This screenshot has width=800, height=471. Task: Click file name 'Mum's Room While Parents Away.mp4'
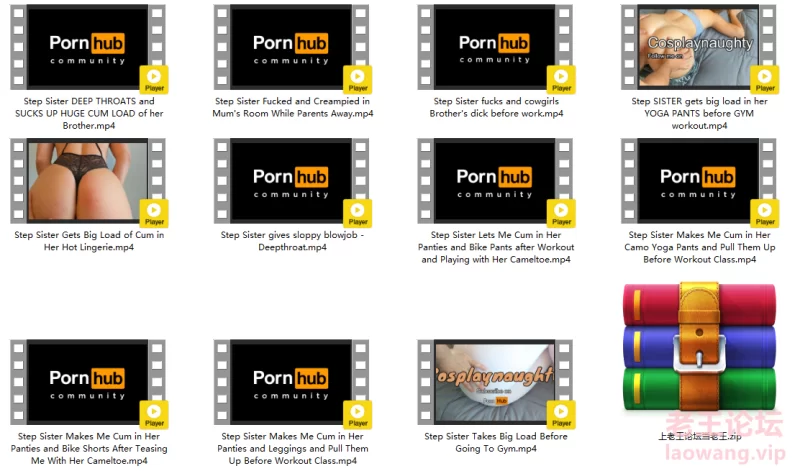click(x=292, y=108)
